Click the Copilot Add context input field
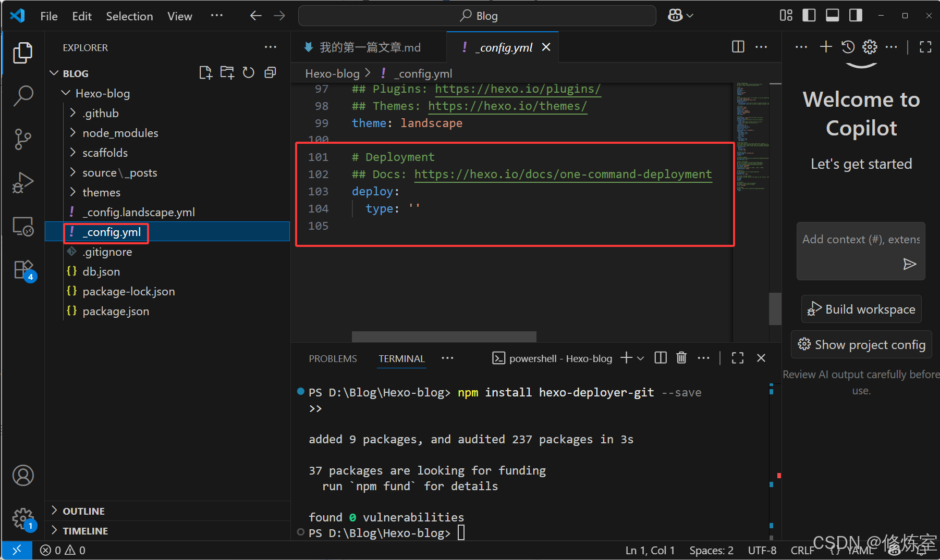 click(861, 240)
